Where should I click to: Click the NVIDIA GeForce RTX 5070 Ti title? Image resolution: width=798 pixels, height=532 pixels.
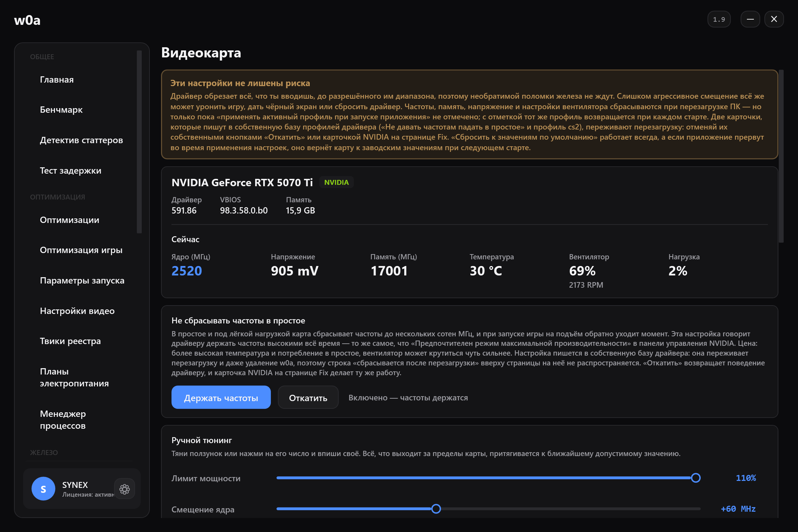click(242, 182)
